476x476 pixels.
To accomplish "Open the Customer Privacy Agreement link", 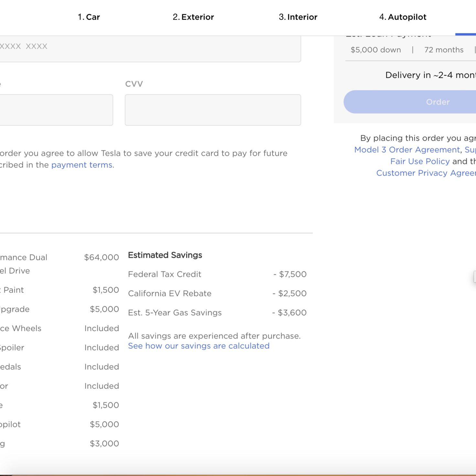I will (x=426, y=173).
